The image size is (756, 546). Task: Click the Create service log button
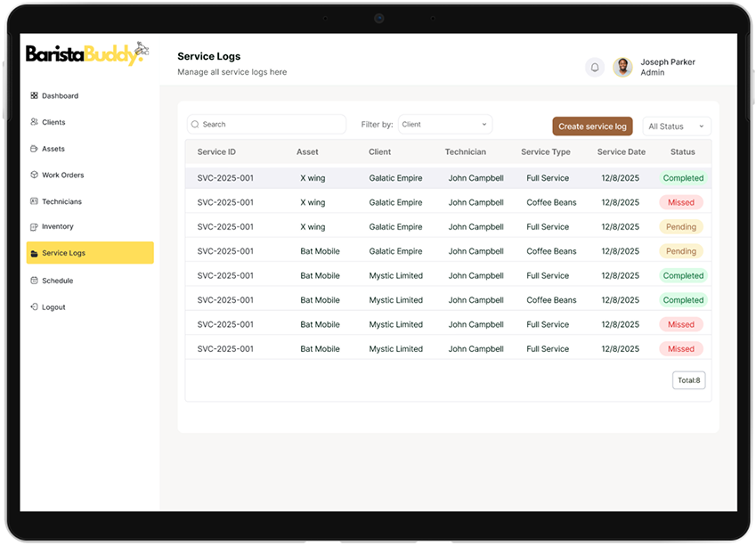click(x=592, y=126)
